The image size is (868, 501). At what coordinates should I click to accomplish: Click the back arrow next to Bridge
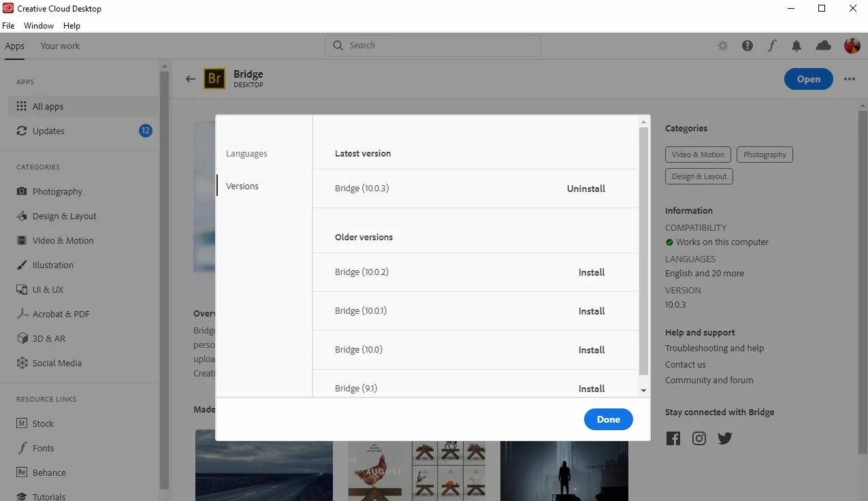191,79
